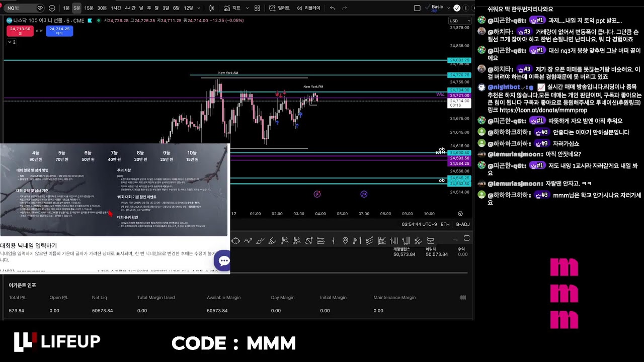Select the Cypher pattern drawing tool
The height and width of the screenshot is (362, 644).
click(x=296, y=241)
